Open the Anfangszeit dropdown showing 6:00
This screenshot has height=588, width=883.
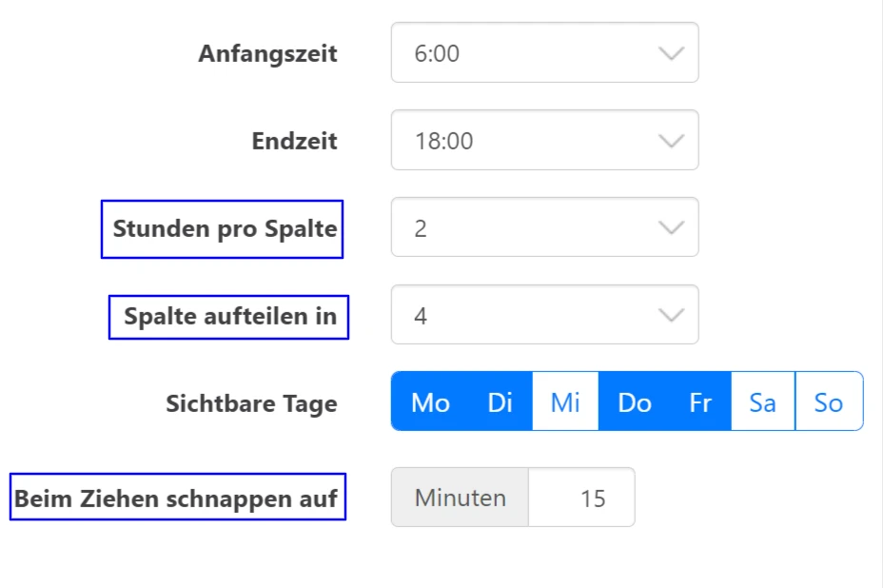point(544,53)
